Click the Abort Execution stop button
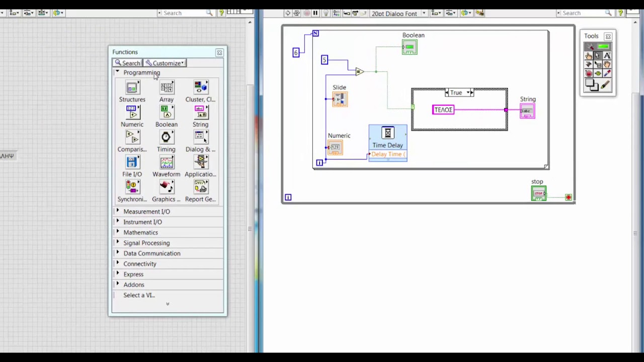This screenshot has width=644, height=362. (306, 13)
